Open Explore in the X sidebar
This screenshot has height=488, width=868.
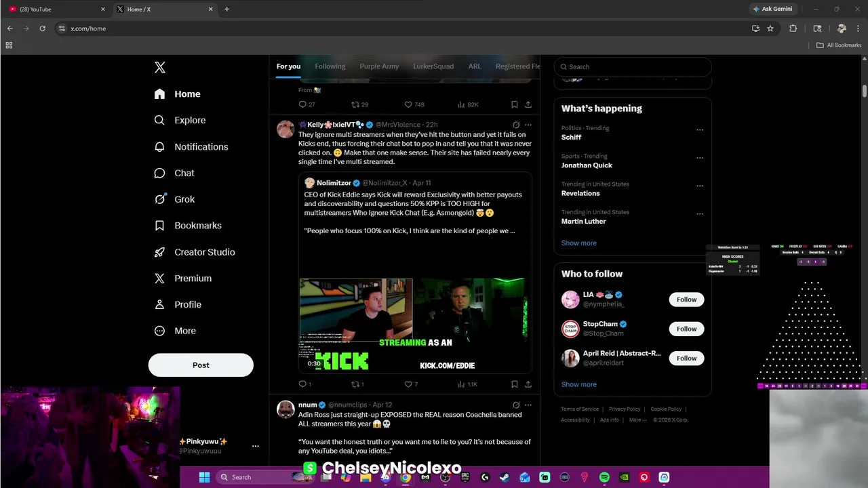(x=180, y=121)
